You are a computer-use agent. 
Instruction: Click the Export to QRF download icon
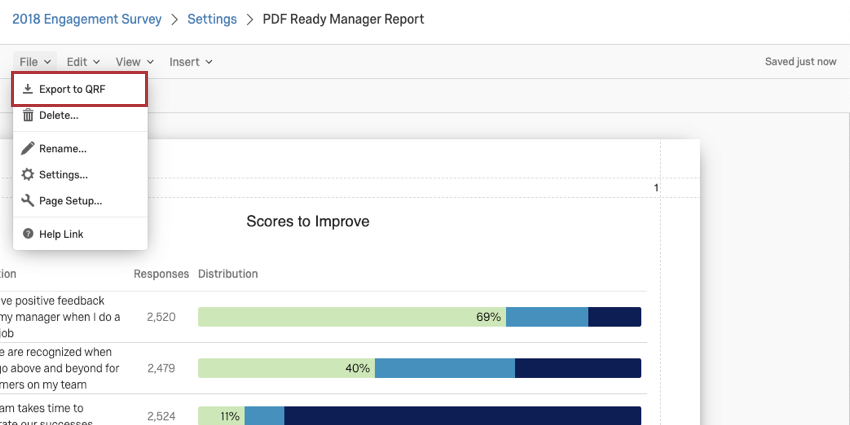coord(28,89)
